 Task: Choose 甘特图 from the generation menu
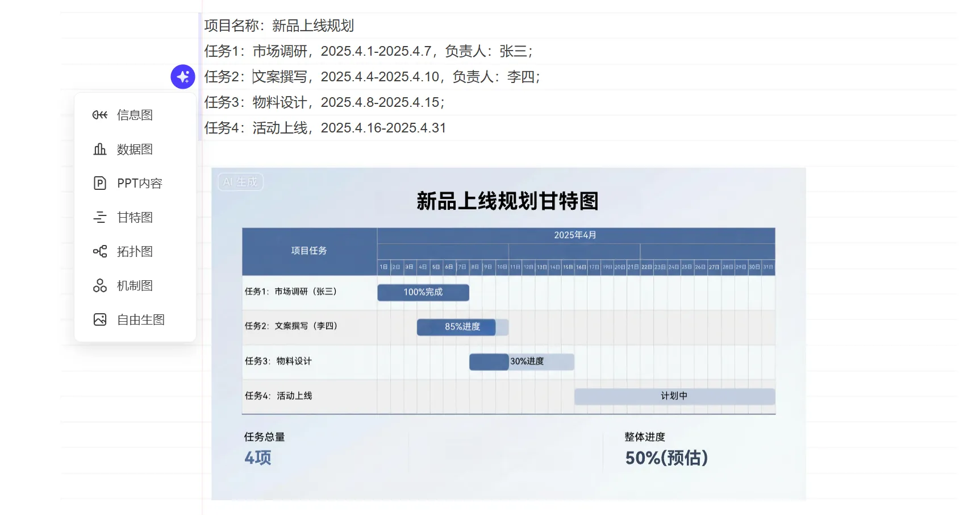[135, 217]
